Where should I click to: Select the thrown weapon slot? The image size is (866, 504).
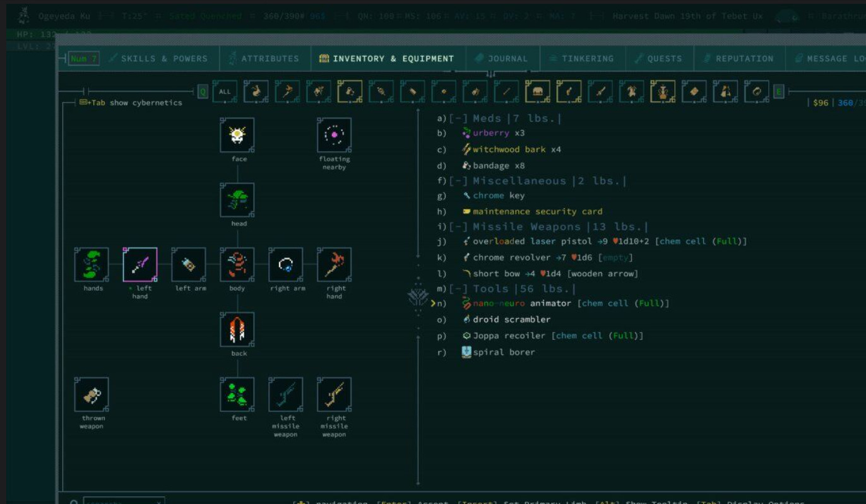click(x=92, y=394)
